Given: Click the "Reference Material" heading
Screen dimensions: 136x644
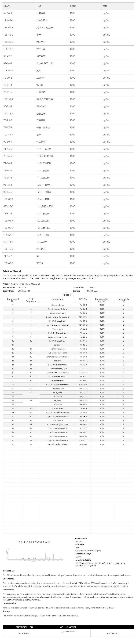Looking at the screenshot, I should [x=12, y=271].
